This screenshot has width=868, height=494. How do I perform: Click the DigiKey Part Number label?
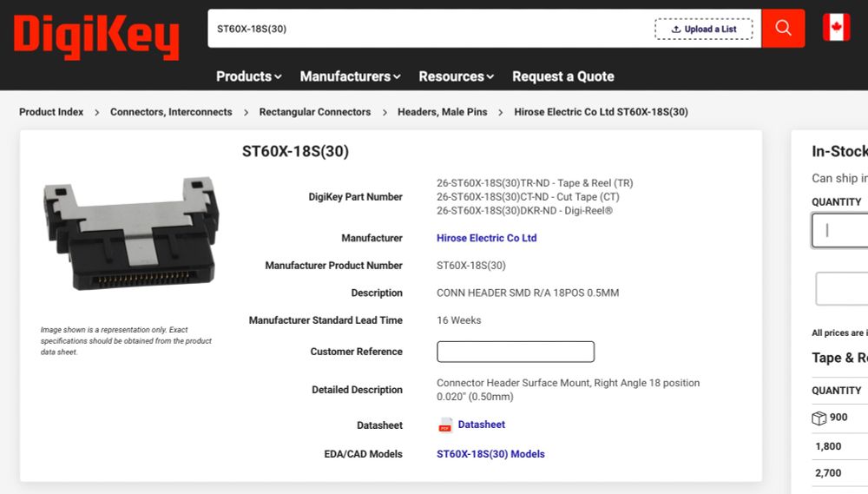(355, 197)
